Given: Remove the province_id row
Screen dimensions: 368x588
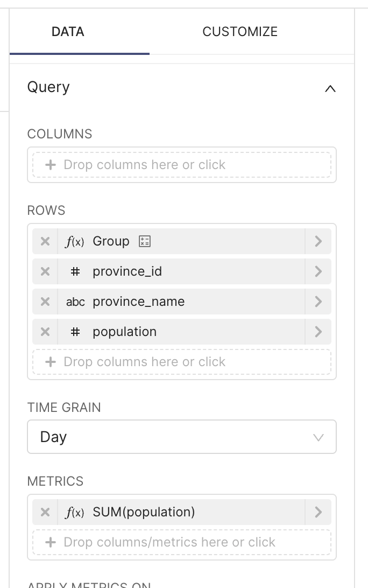Looking at the screenshot, I should [45, 271].
